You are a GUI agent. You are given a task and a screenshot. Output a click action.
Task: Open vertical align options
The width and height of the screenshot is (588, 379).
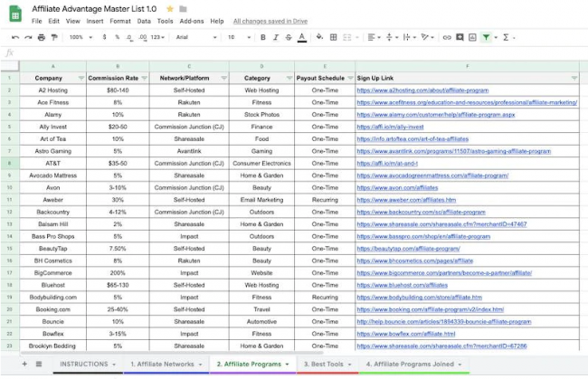click(x=392, y=37)
